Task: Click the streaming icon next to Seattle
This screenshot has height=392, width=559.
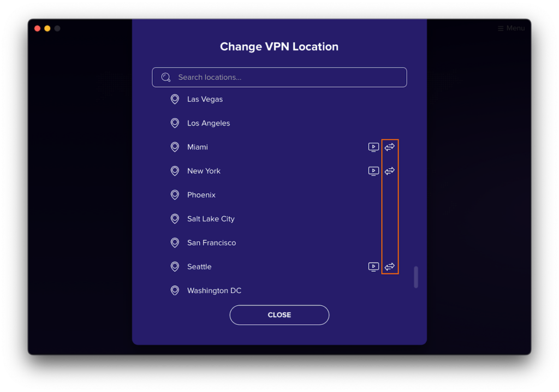Action: 373,266
